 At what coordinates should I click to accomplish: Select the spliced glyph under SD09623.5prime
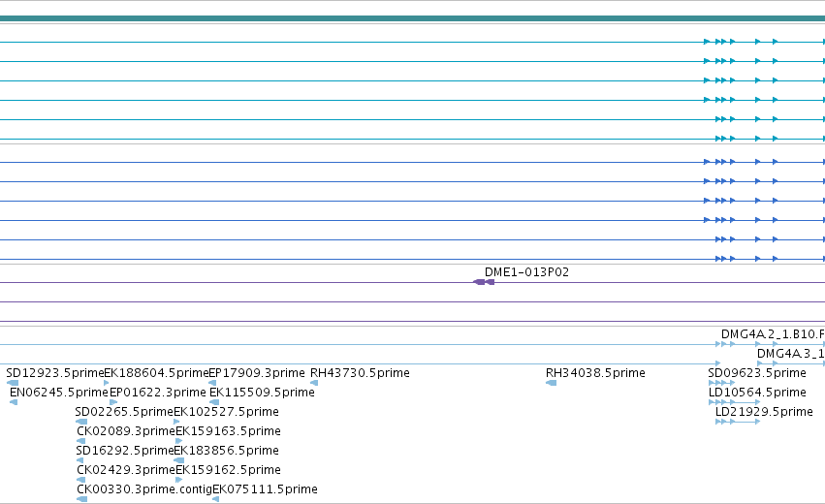[x=722, y=383]
